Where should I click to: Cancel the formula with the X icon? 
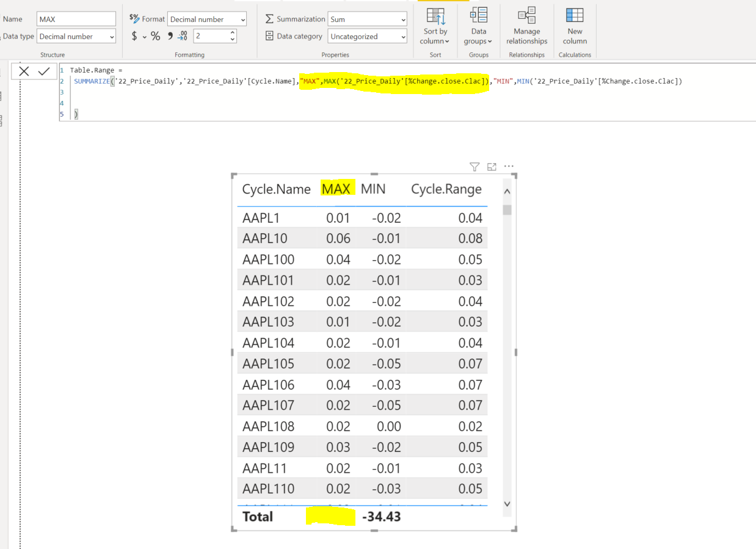click(x=24, y=71)
